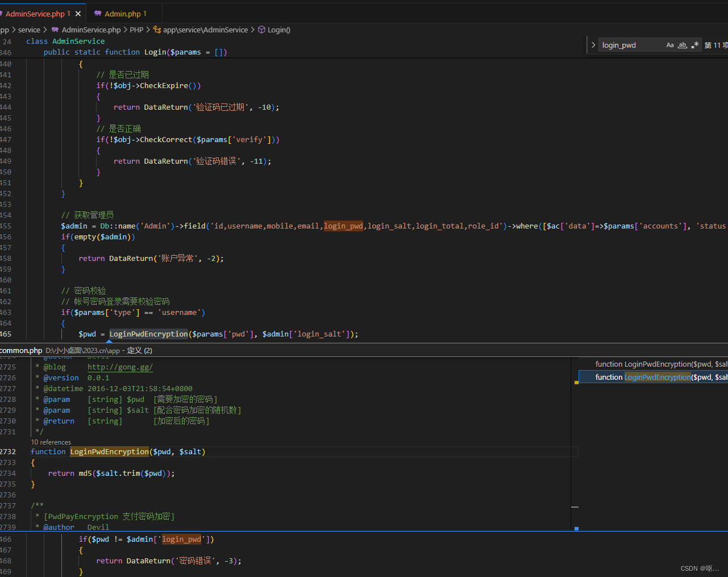Click the PHP elephant icon on Admin.php tab

(x=98, y=14)
